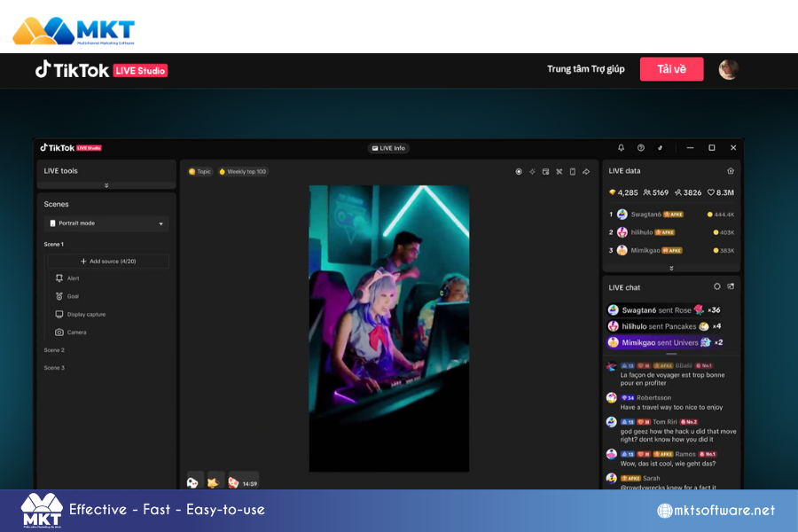798x532 pixels.
Task: Open the help question mark icon
Action: pyautogui.click(x=641, y=148)
